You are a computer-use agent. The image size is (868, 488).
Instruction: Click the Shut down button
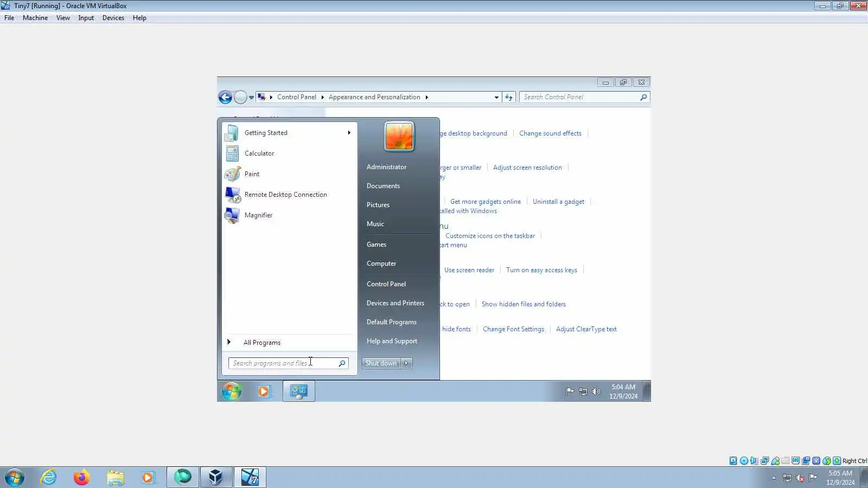coord(381,363)
